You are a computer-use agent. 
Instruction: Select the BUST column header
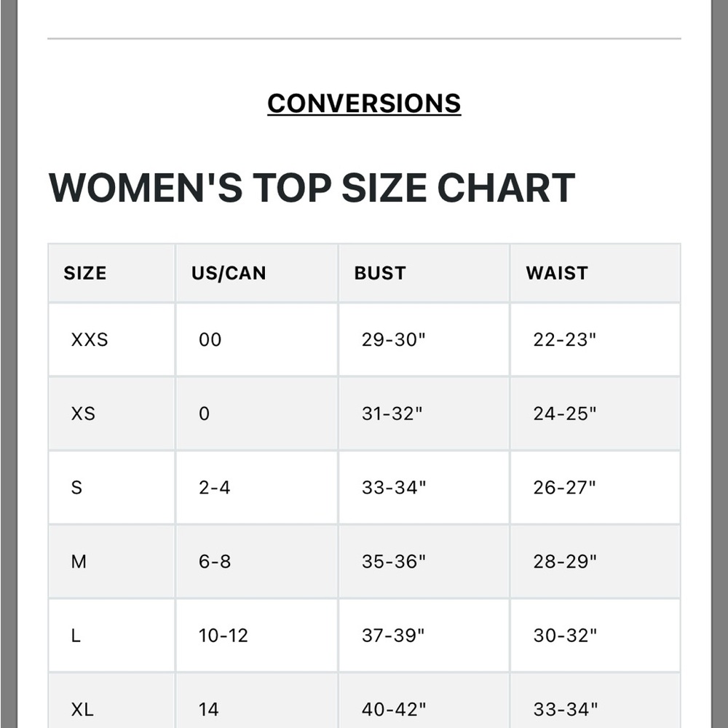point(424,273)
